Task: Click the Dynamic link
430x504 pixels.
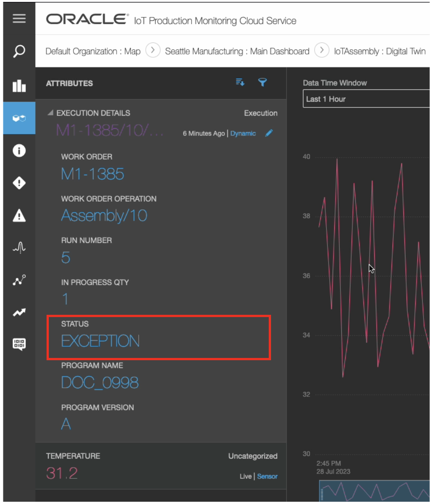Action: 243,133
